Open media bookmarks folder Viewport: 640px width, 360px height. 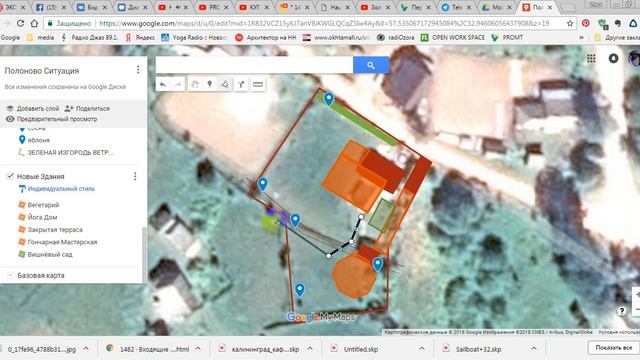40,38
